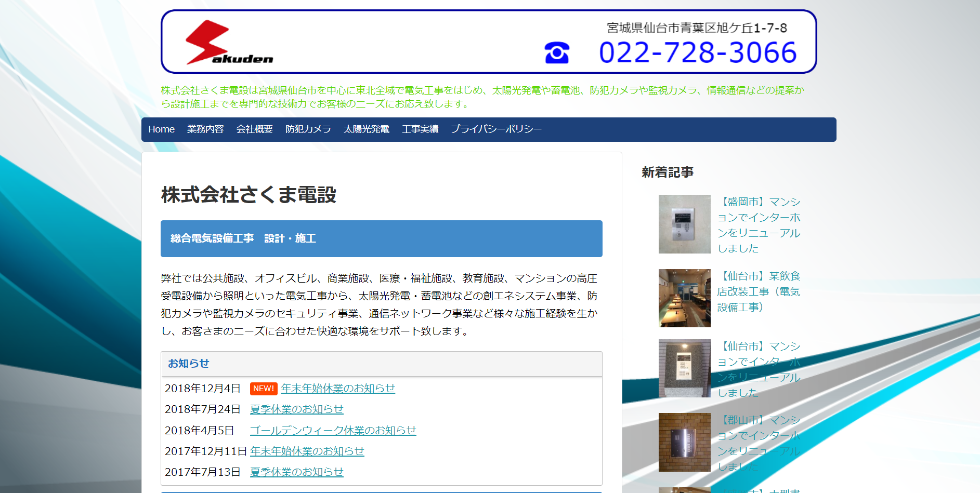Image resolution: width=980 pixels, height=493 pixels.
Task: Click the Sakuden company logo
Action: point(230,43)
